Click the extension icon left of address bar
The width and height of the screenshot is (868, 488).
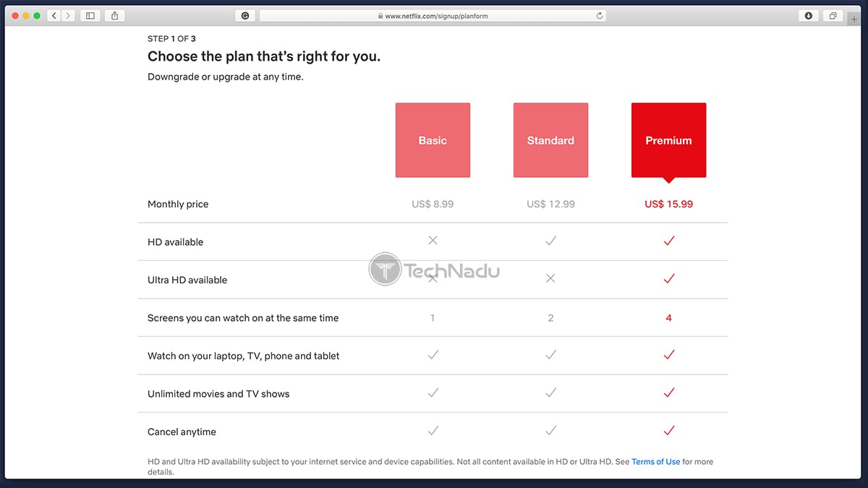pos(245,16)
